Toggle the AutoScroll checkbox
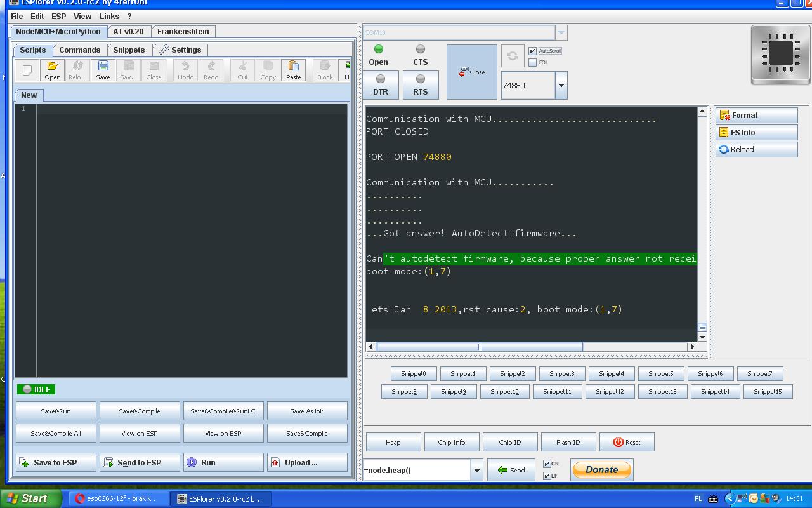This screenshot has height=508, width=812. tap(533, 51)
